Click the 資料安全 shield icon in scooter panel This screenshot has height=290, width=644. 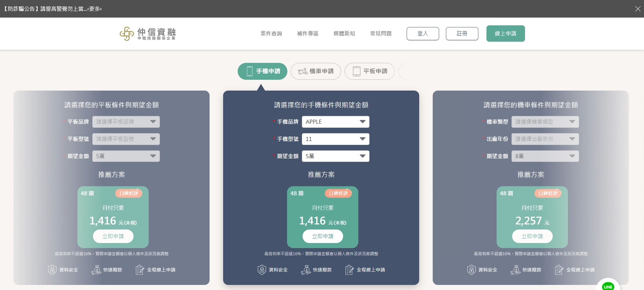tap(471, 270)
